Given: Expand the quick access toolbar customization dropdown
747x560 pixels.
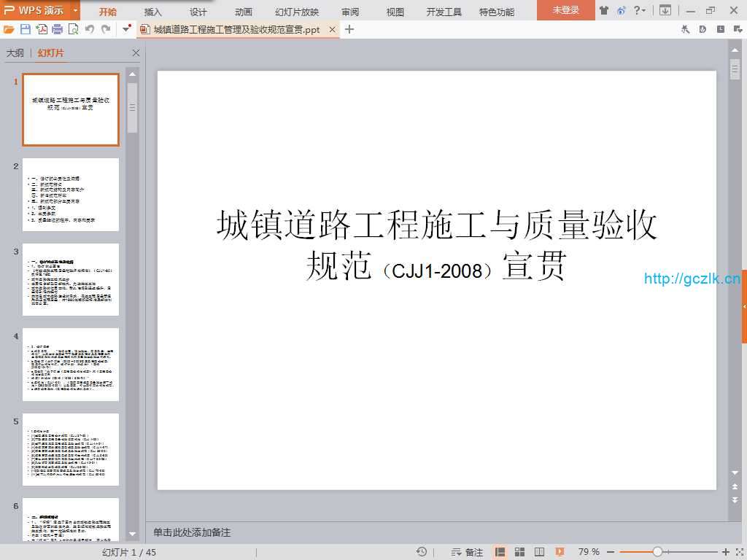Looking at the screenshot, I should [126, 29].
